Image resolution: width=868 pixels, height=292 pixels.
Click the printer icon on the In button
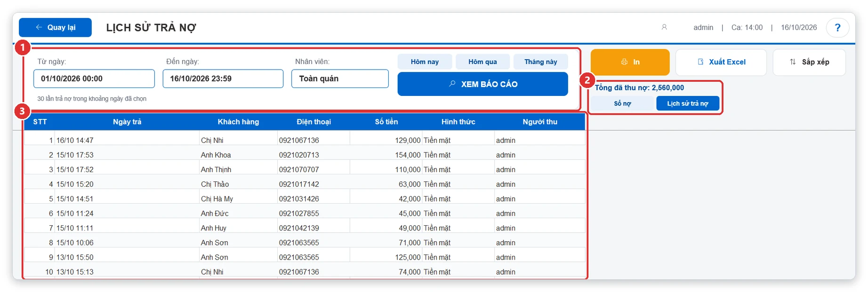point(624,62)
